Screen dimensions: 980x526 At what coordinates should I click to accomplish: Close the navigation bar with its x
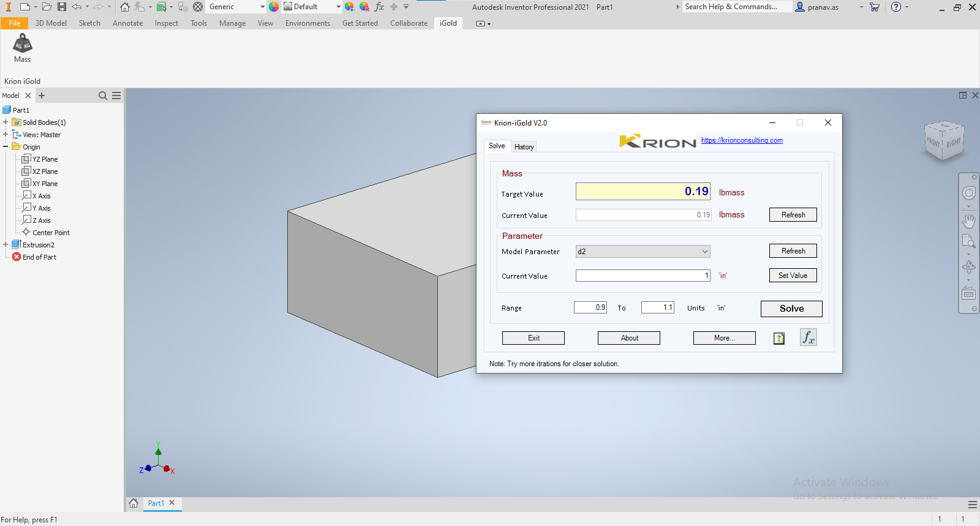point(974,177)
